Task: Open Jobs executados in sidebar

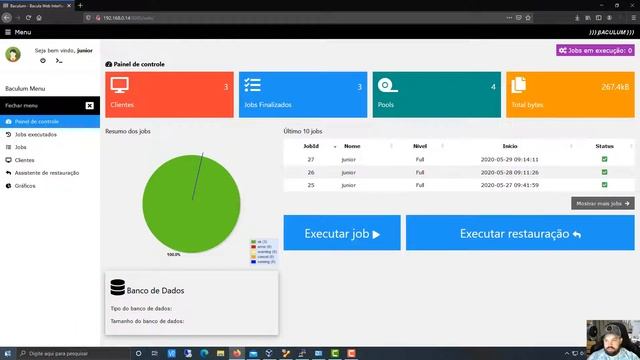Action: click(x=50, y=134)
